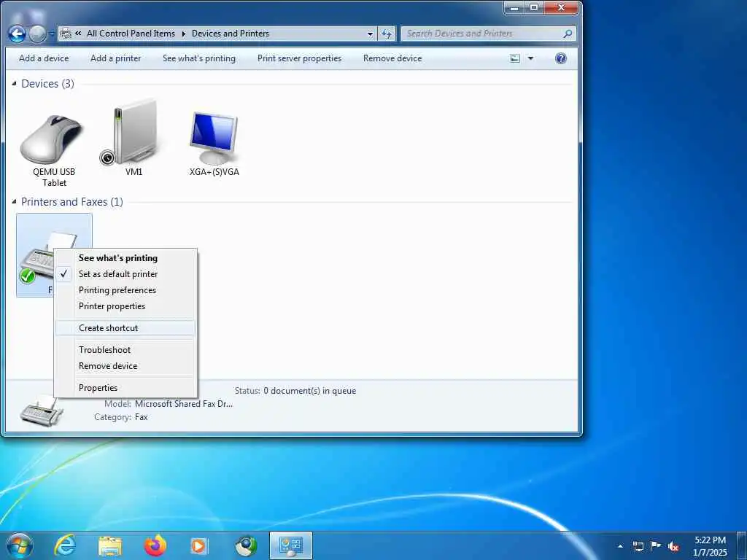The image size is (747, 560).
Task: Focus the Search Devices and Printers field
Action: click(488, 34)
